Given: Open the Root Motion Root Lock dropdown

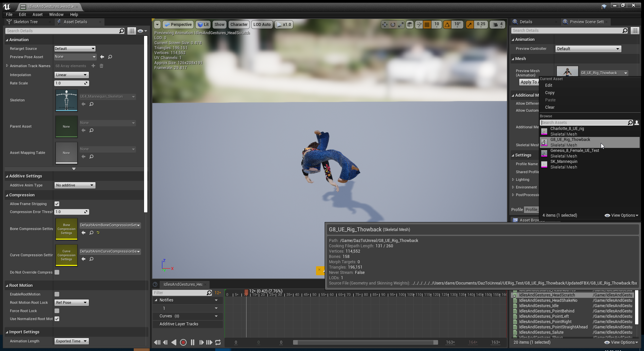Looking at the screenshot, I should [x=71, y=302].
